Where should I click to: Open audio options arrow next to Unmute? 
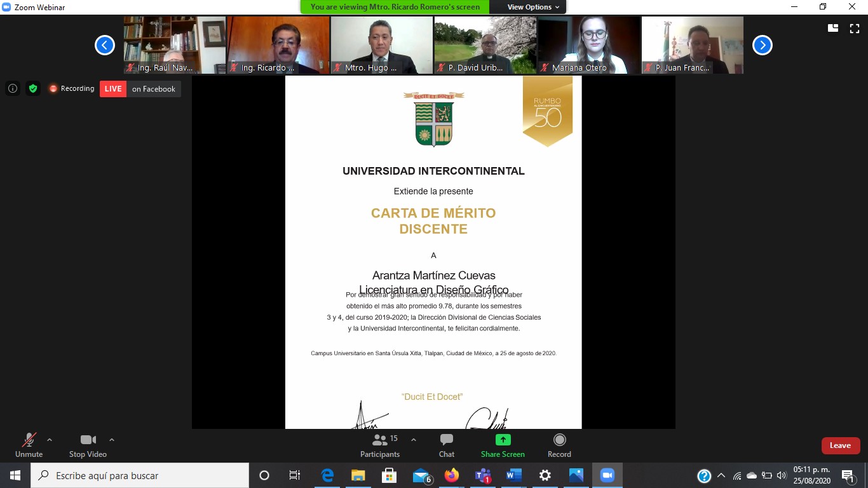(50, 440)
